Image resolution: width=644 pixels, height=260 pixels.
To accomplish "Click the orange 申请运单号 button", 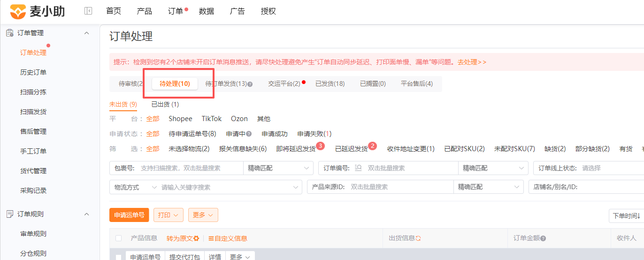I will click(x=129, y=215).
